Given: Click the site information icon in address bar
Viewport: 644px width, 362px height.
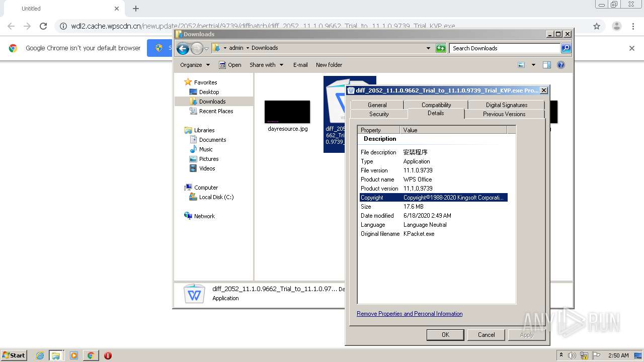Looking at the screenshot, I should click(x=63, y=26).
